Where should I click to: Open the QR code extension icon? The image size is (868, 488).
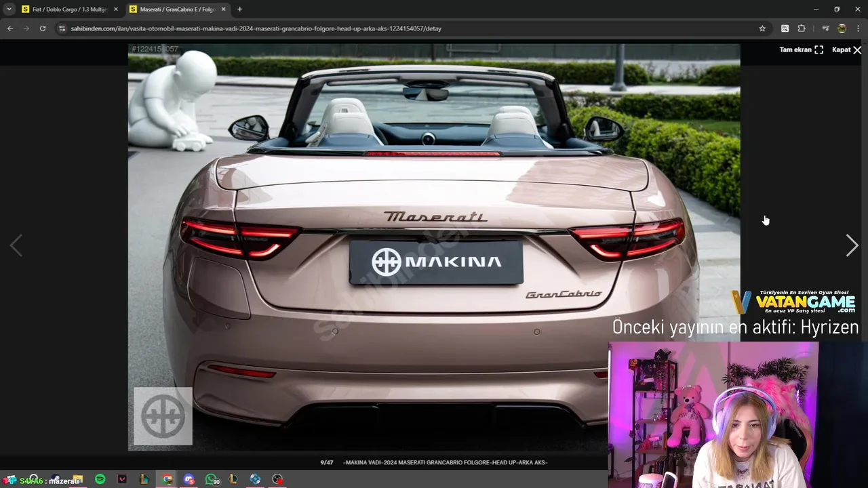785,28
